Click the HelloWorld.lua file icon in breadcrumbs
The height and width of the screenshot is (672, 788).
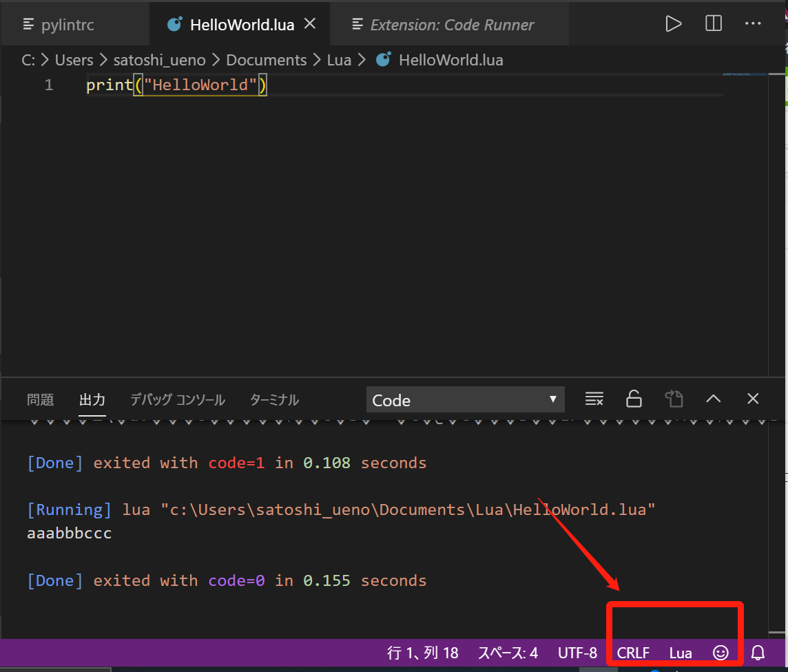[383, 59]
